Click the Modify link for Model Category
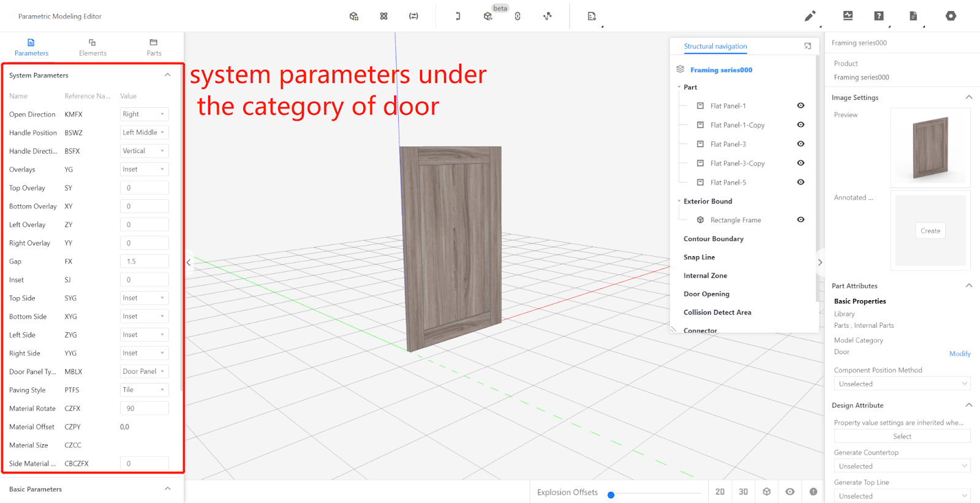980x503 pixels. tap(959, 354)
